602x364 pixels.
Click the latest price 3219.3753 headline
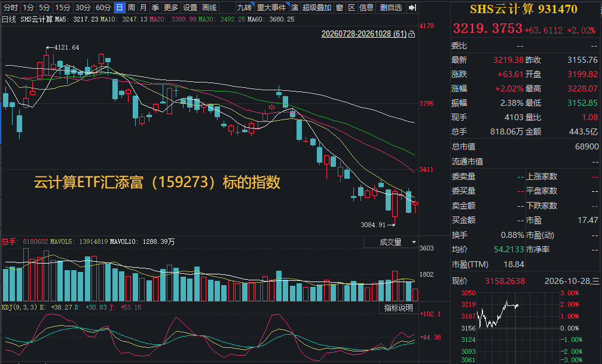[488, 29]
